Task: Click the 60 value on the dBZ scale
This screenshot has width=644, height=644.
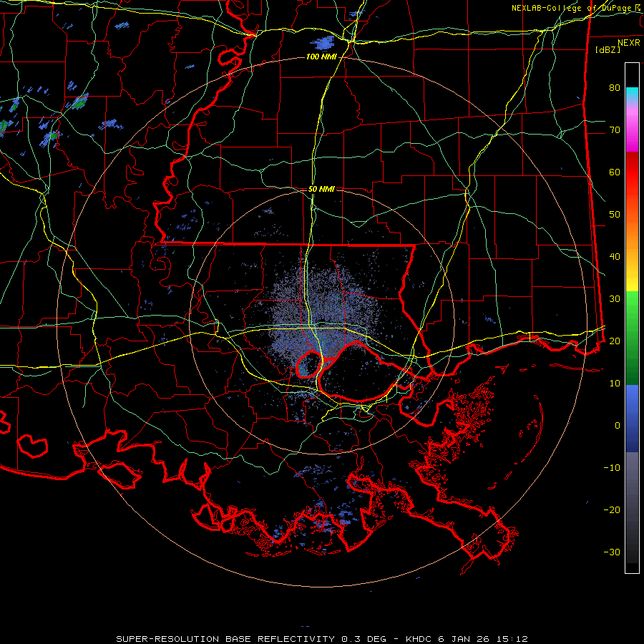Action: pos(615,172)
